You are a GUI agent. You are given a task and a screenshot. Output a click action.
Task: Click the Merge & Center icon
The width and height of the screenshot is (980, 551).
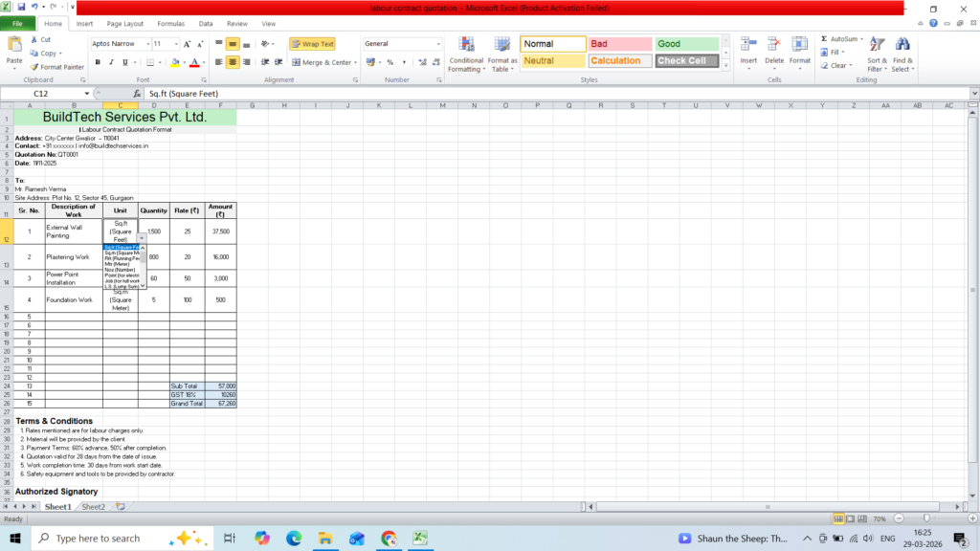click(297, 62)
